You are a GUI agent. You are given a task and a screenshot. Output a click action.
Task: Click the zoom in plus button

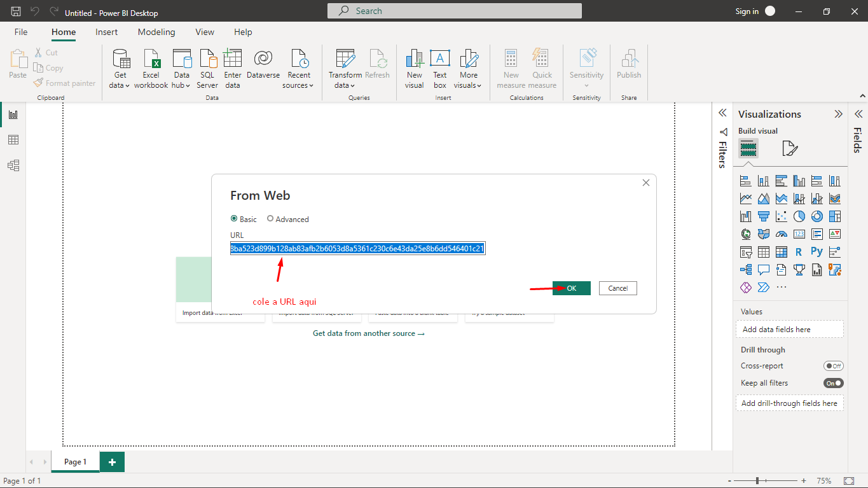pyautogui.click(x=804, y=481)
